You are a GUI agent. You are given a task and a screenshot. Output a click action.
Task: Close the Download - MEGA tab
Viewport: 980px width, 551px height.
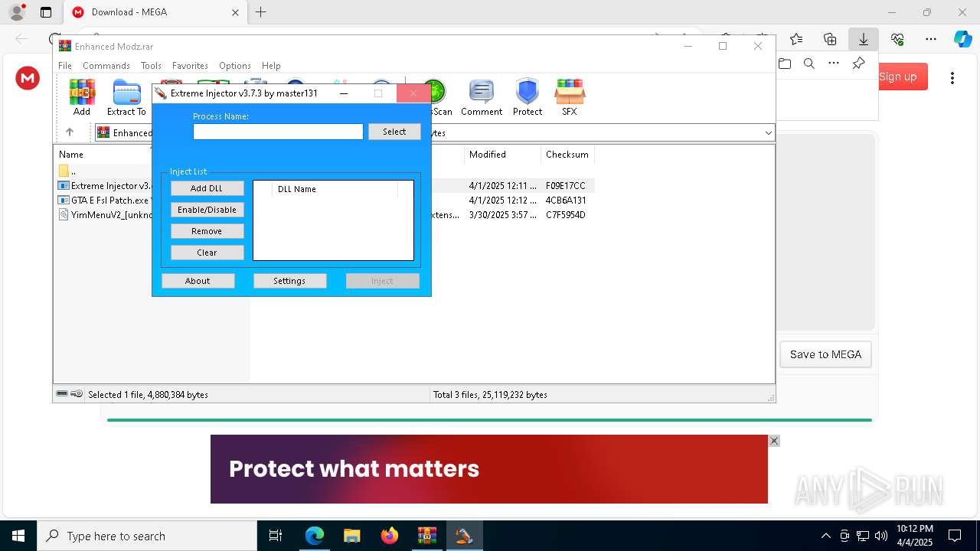click(x=236, y=12)
